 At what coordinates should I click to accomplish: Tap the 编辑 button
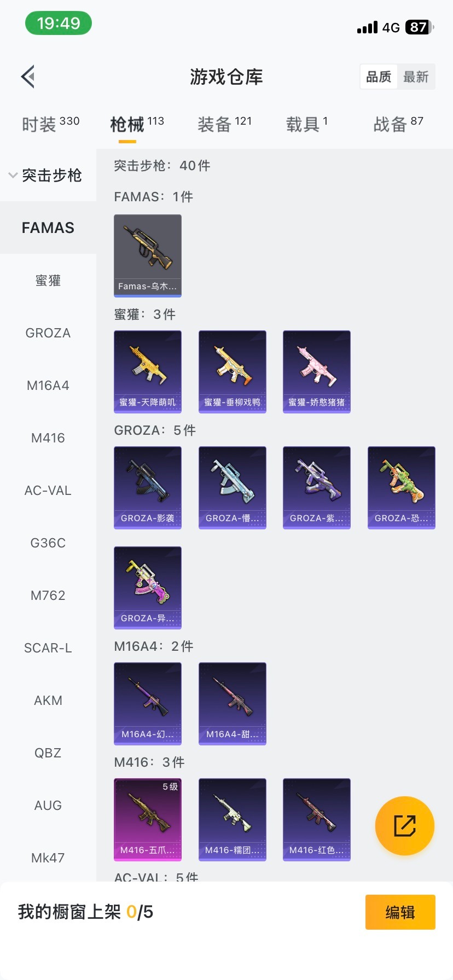[x=400, y=912]
